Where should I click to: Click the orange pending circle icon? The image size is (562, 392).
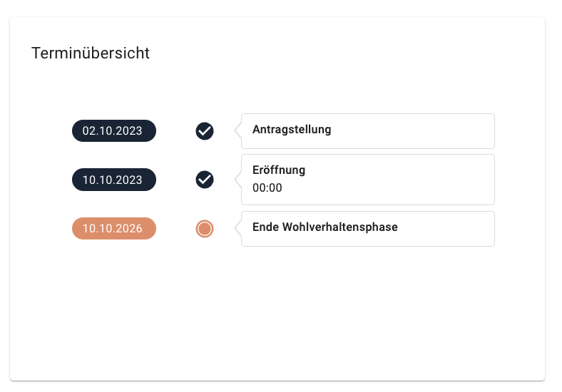(205, 229)
